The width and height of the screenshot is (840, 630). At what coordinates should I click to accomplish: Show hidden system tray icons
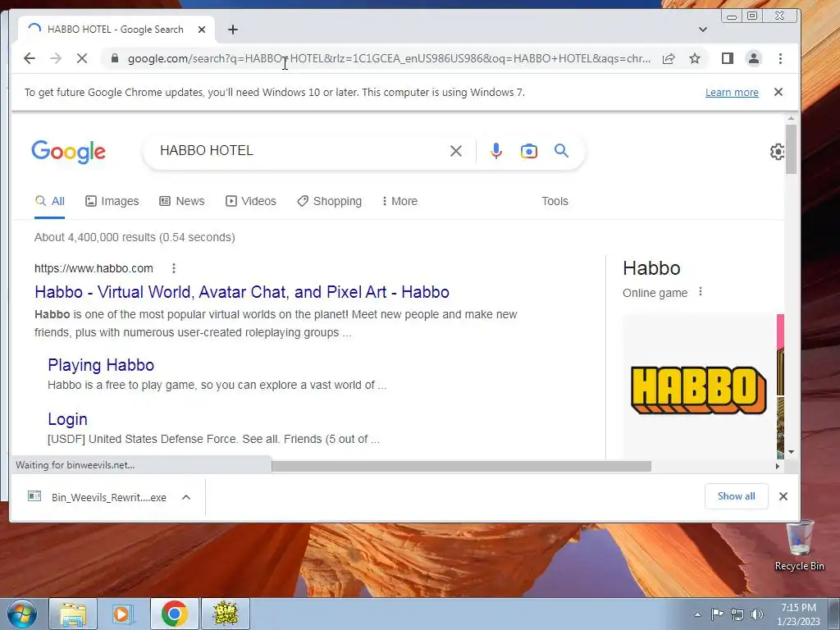click(697, 614)
